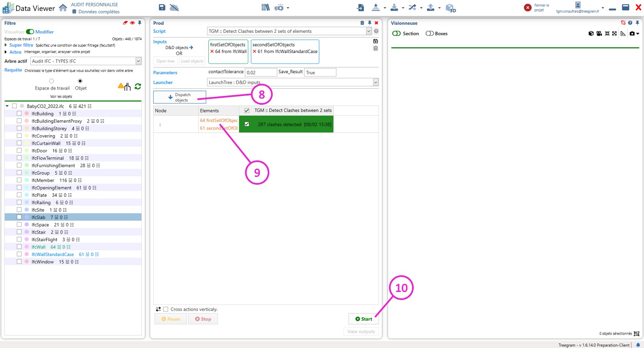Open the 3D cube view icon
644x348 pixels.
(x=450, y=8)
